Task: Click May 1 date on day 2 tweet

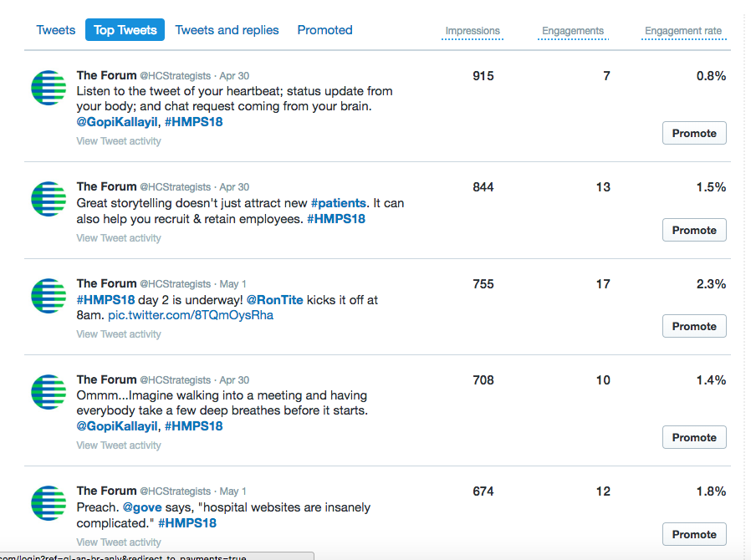Action: (x=232, y=284)
